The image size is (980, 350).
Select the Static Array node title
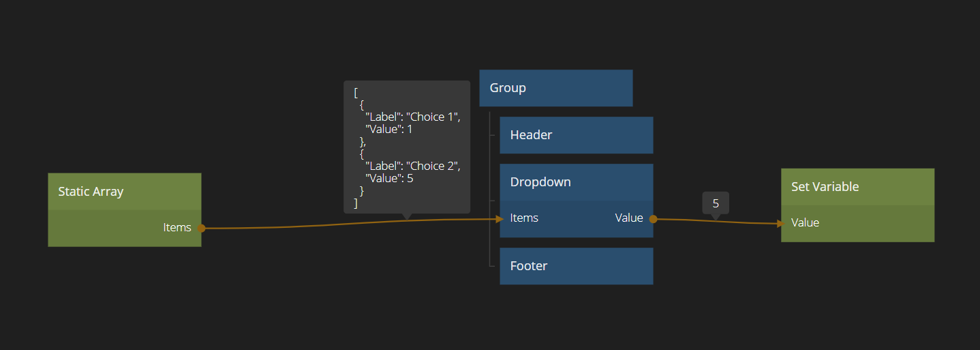coord(91,192)
